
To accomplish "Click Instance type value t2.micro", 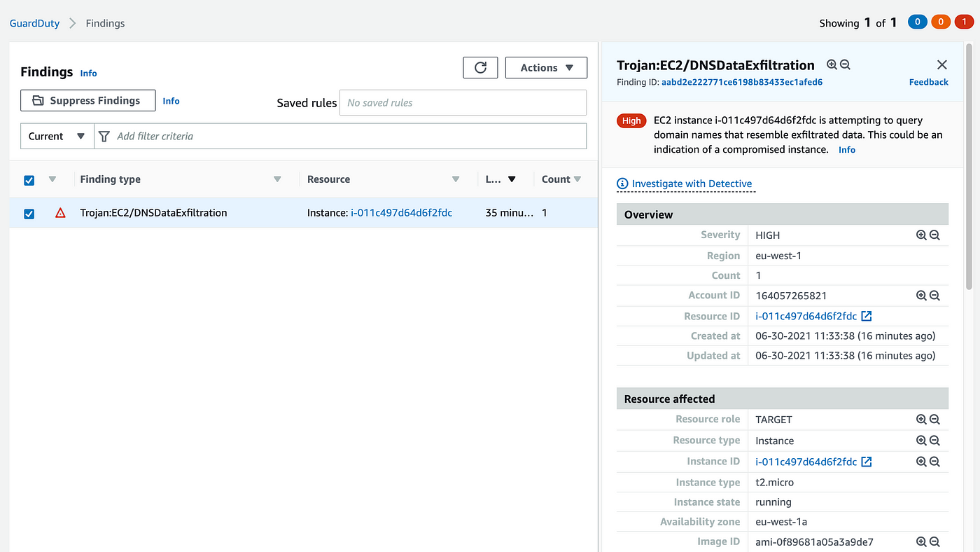I will [x=774, y=482].
